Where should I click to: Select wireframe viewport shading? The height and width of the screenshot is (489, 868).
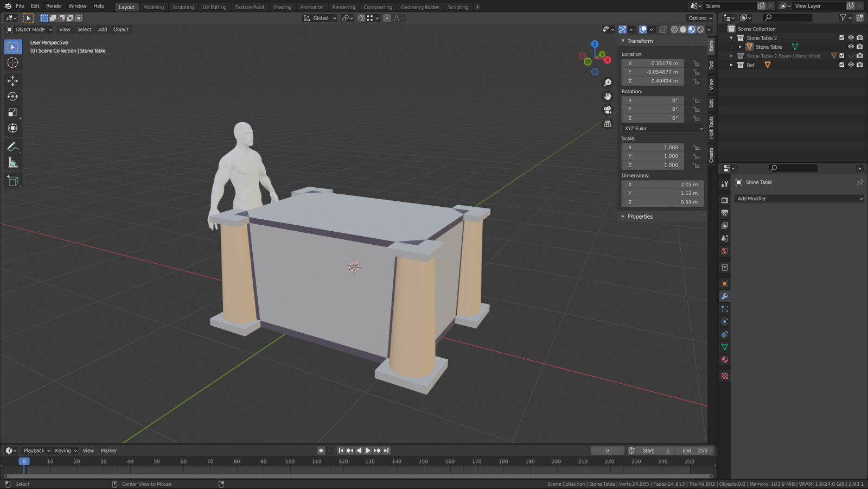pyautogui.click(x=674, y=29)
